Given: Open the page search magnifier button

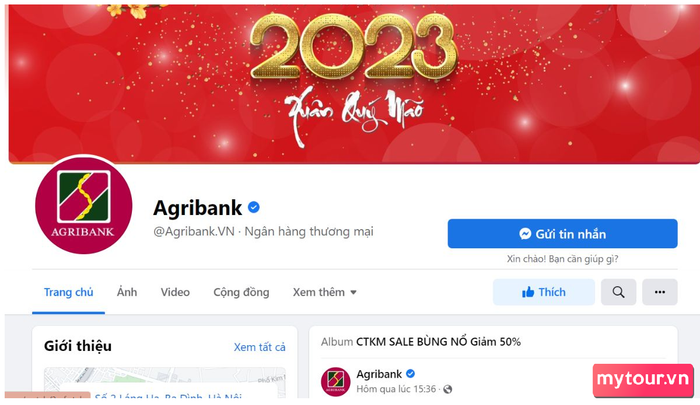Looking at the screenshot, I should coord(618,292).
